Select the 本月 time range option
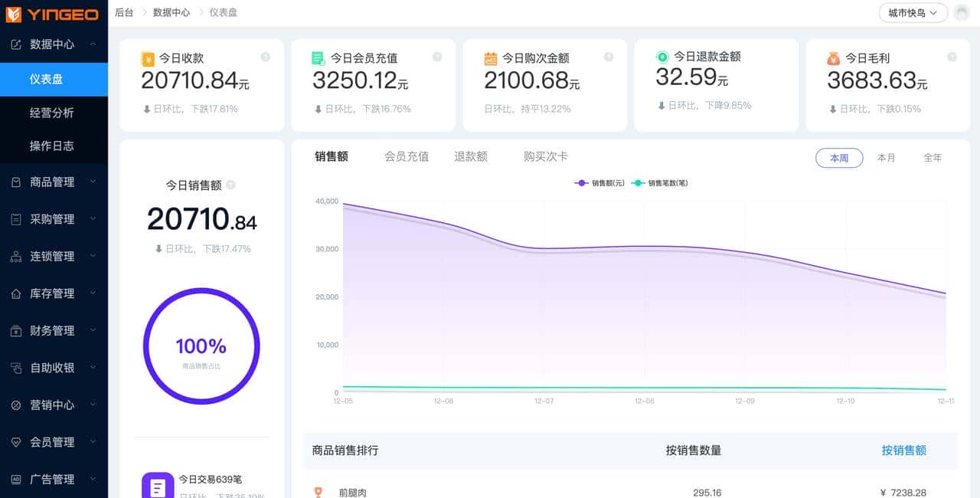 coord(887,156)
